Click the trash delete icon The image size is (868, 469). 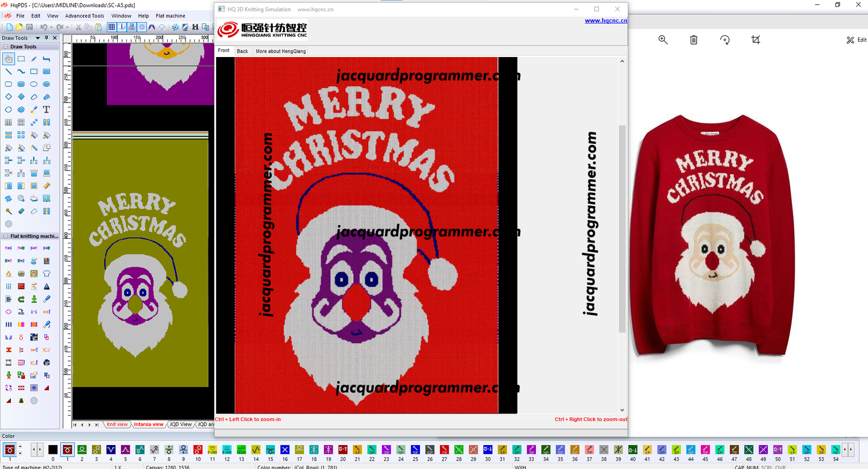coord(694,40)
